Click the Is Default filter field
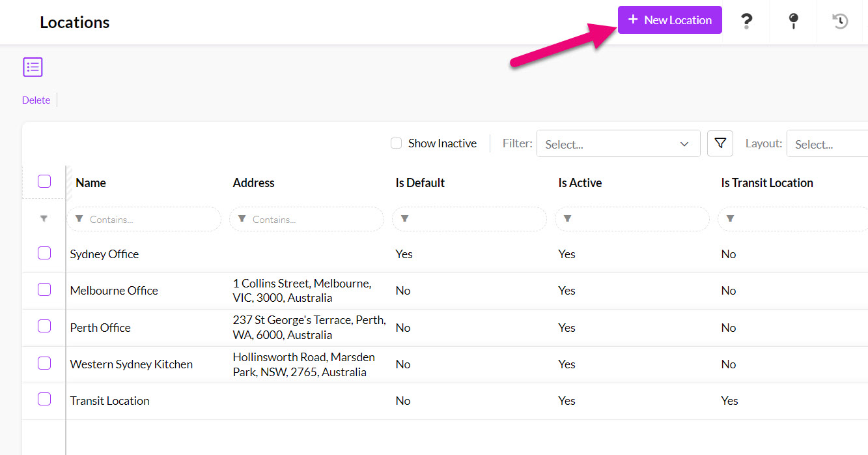 click(x=469, y=220)
